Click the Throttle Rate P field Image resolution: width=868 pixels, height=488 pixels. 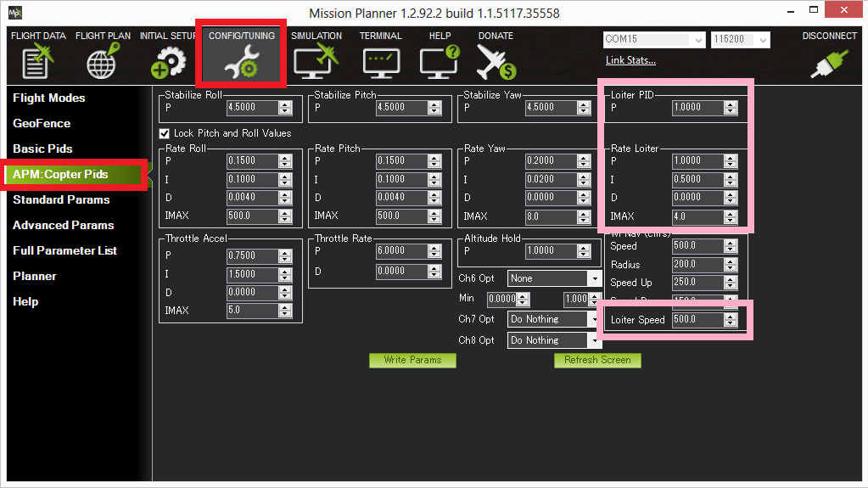[402, 251]
